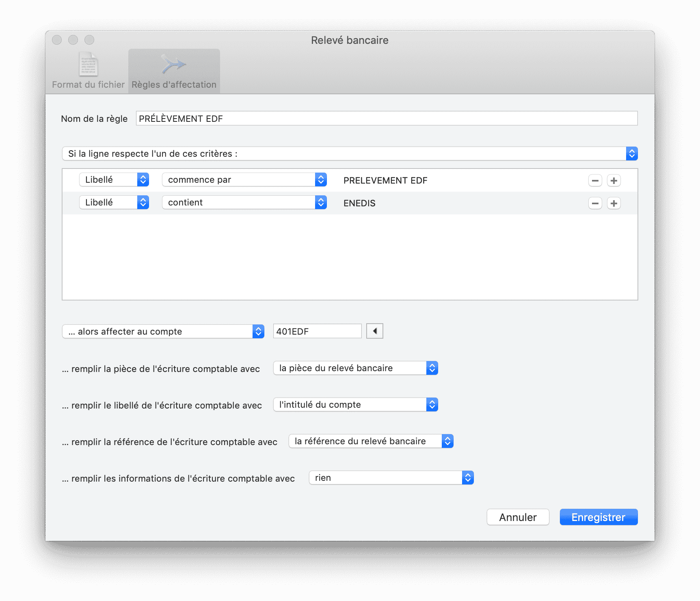This screenshot has height=601, width=700.
Task: Open the 'rien' informations dropdown
Action: (x=391, y=478)
